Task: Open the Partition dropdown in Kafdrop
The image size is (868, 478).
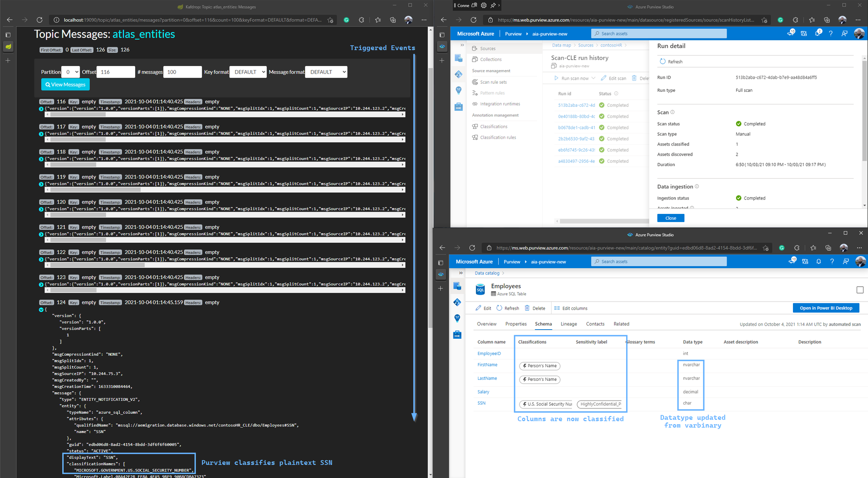Action: coord(71,72)
